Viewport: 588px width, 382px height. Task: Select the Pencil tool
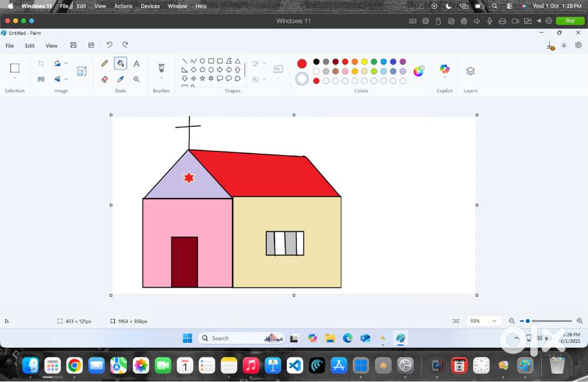(105, 63)
